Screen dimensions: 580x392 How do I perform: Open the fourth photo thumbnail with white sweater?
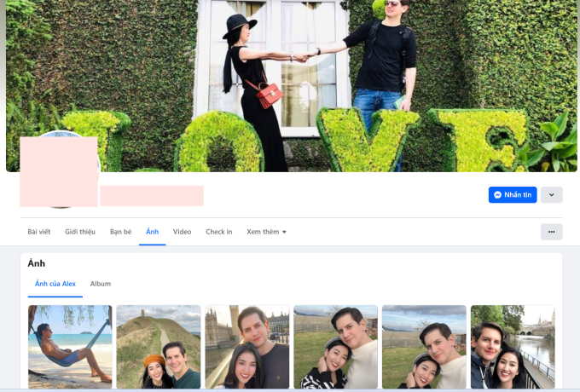point(335,346)
